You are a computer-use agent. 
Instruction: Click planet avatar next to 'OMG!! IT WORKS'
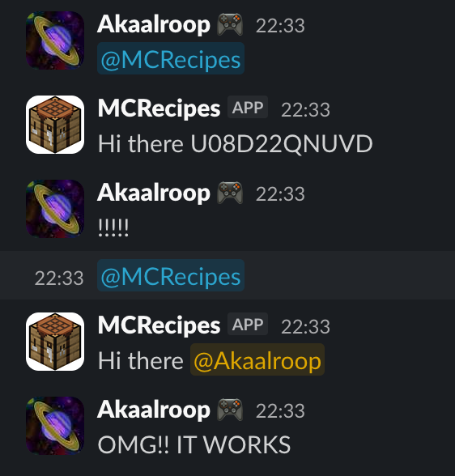click(x=55, y=426)
